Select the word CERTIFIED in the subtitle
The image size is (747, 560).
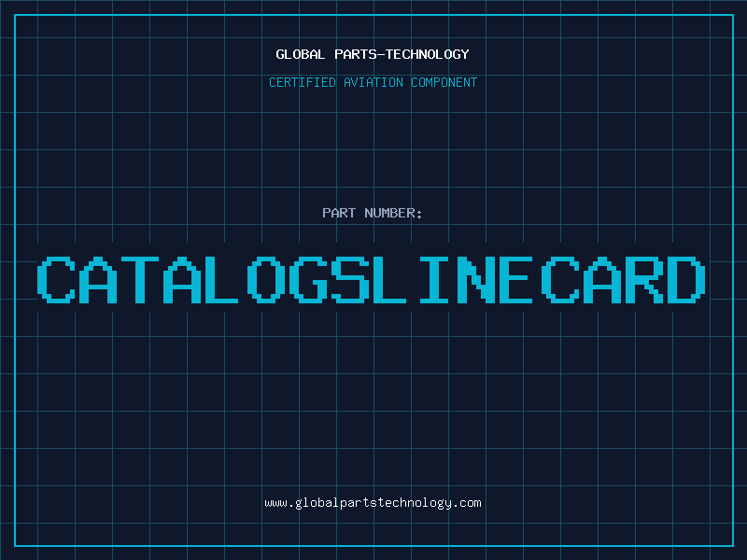[x=303, y=82]
